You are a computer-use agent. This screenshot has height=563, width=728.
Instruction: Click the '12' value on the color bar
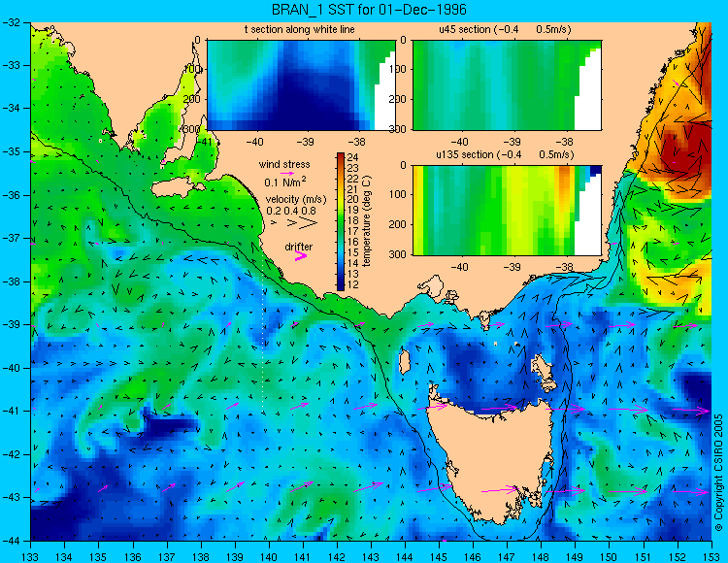point(352,284)
